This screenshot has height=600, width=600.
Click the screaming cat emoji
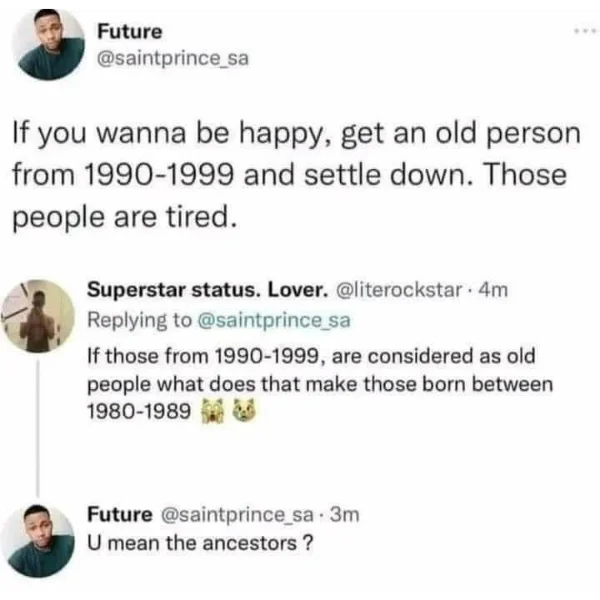tap(212, 411)
